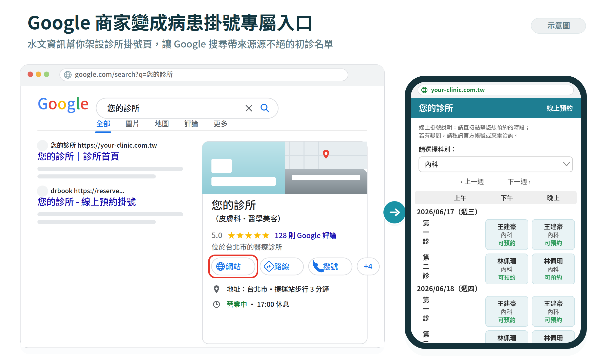Click the 您的診所｜診所首頁 result link
Image resolution: width=607 pixels, height=364 pixels.
pyautogui.click(x=78, y=156)
